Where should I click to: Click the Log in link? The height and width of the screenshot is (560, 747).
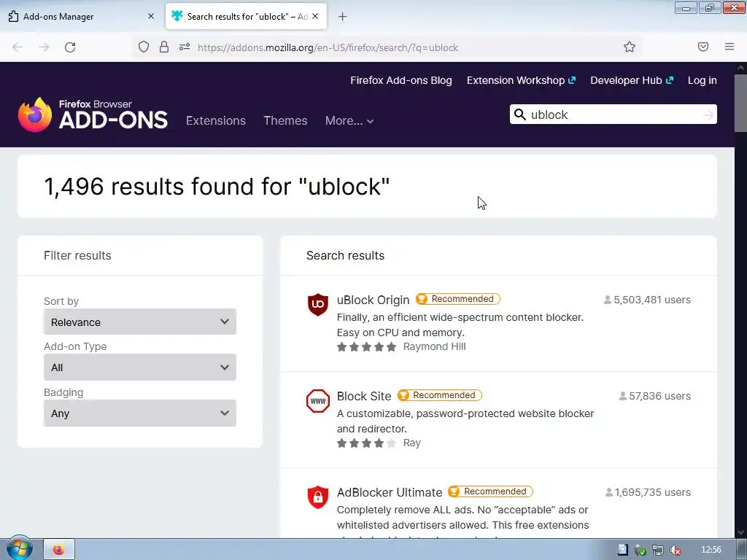703,80
